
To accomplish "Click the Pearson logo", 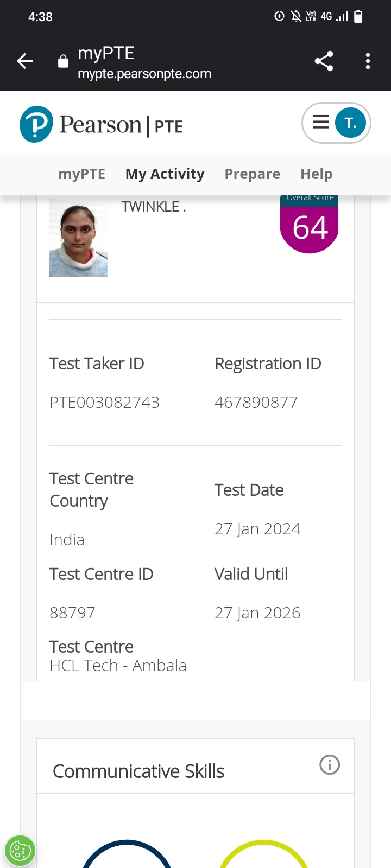I will [x=101, y=124].
